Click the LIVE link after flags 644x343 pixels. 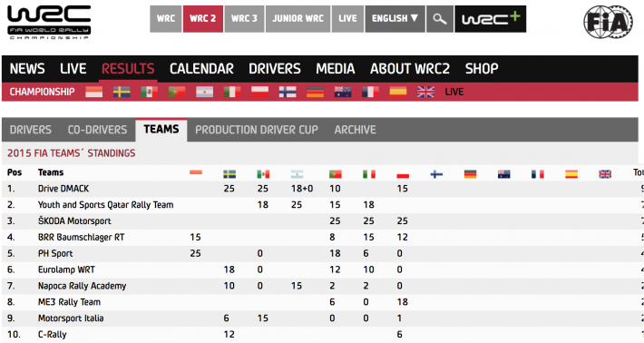tap(454, 92)
